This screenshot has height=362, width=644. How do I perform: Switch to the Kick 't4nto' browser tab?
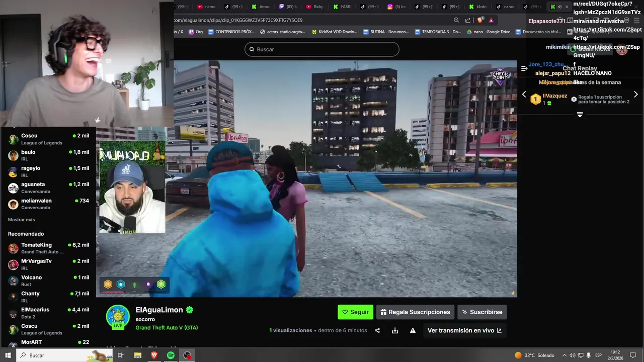pyautogui.click(x=478, y=7)
